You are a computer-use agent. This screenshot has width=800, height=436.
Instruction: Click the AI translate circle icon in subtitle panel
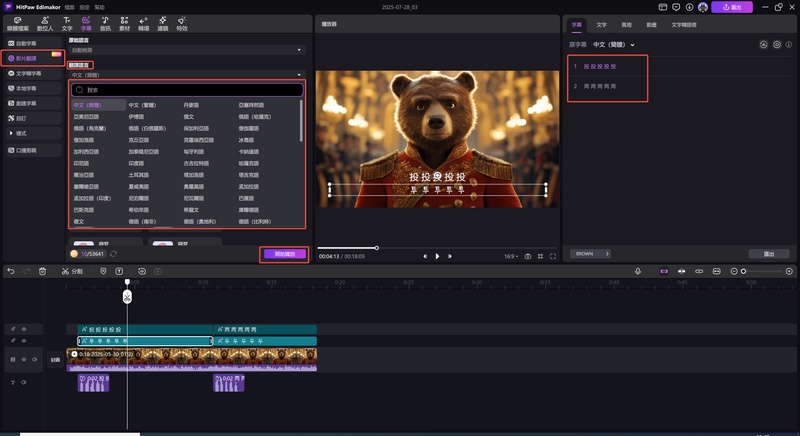point(763,44)
